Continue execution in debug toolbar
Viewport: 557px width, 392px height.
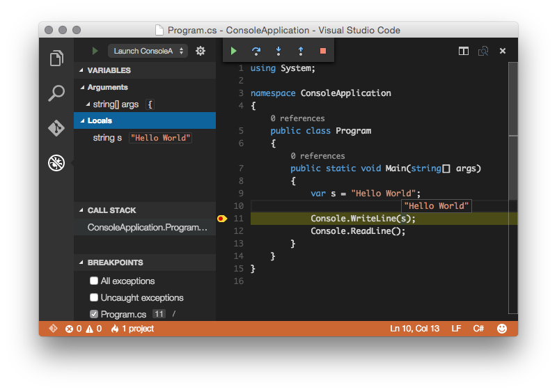[x=233, y=51]
